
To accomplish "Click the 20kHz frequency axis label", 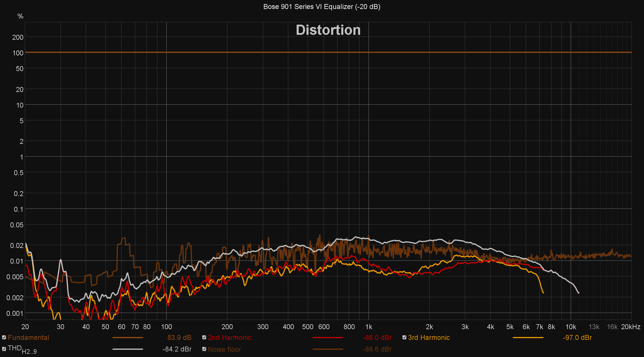I will point(631,327).
